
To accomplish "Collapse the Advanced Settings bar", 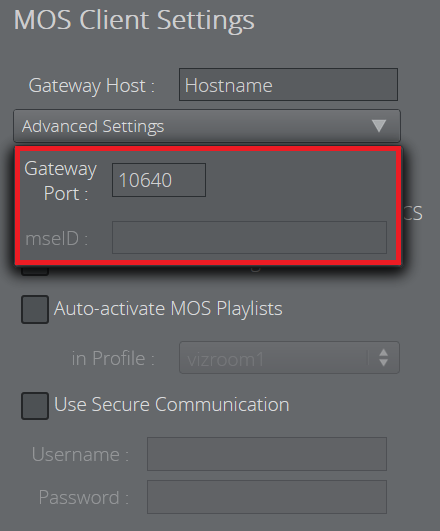I will coord(207,126).
